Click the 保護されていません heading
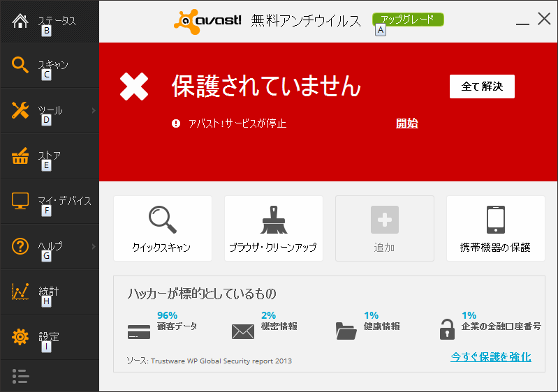558x392 pixels. [266, 86]
